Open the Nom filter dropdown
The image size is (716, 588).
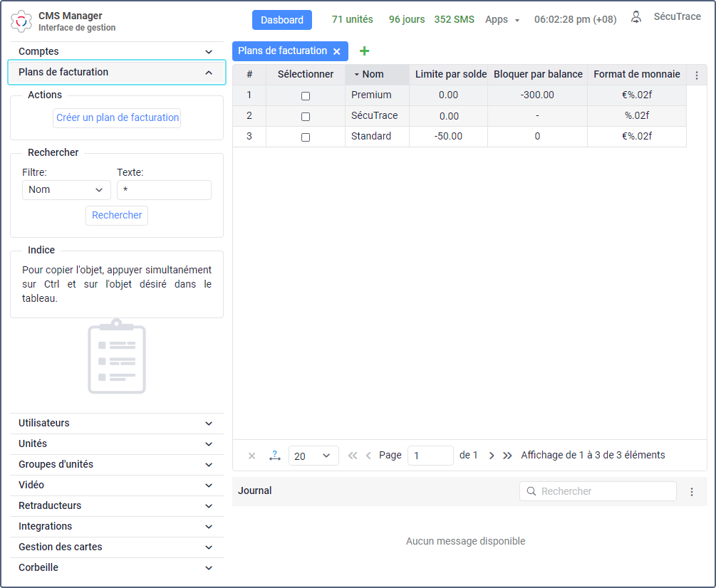tap(66, 190)
